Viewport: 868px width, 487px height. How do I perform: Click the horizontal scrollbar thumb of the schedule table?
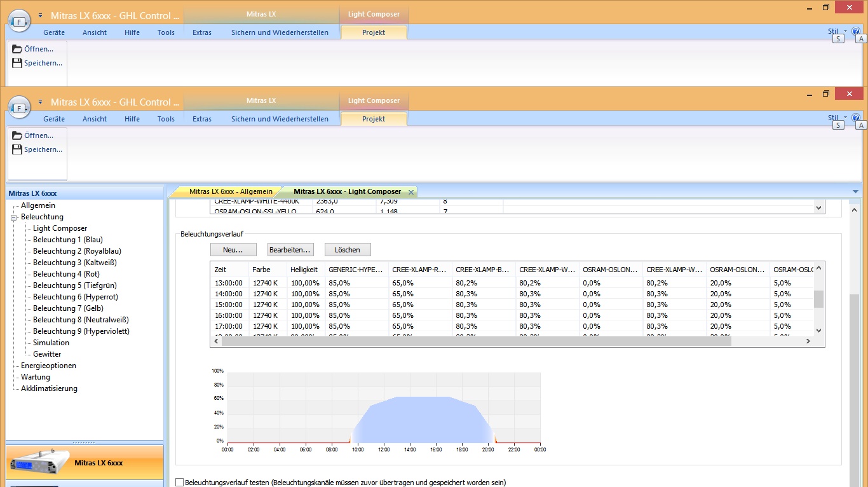pos(477,341)
